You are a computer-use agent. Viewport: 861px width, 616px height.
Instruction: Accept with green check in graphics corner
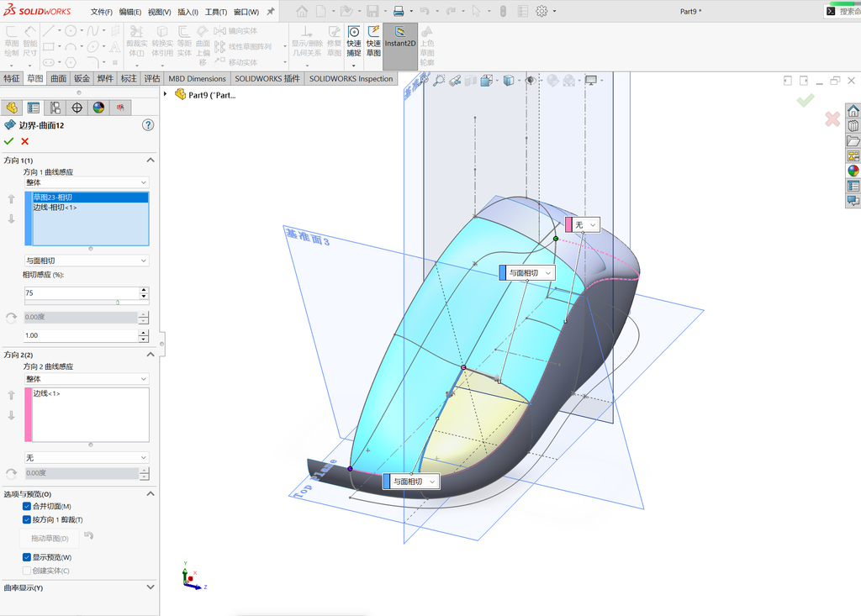[806, 100]
